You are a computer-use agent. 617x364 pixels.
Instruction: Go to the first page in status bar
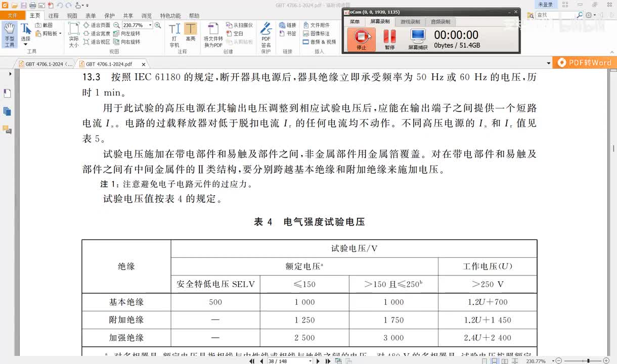coord(252,361)
